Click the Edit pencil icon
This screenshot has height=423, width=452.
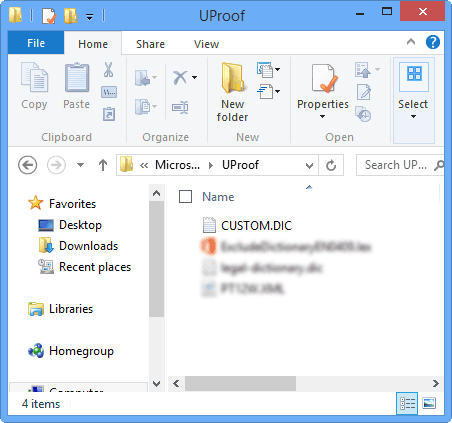click(x=364, y=92)
